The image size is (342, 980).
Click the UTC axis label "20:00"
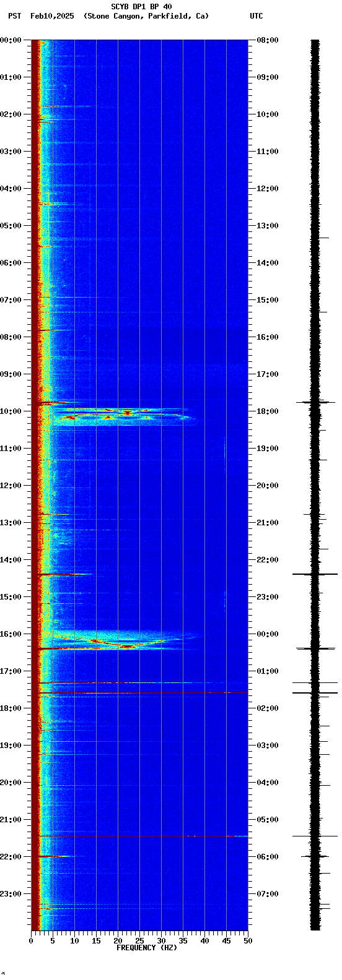coord(268,486)
